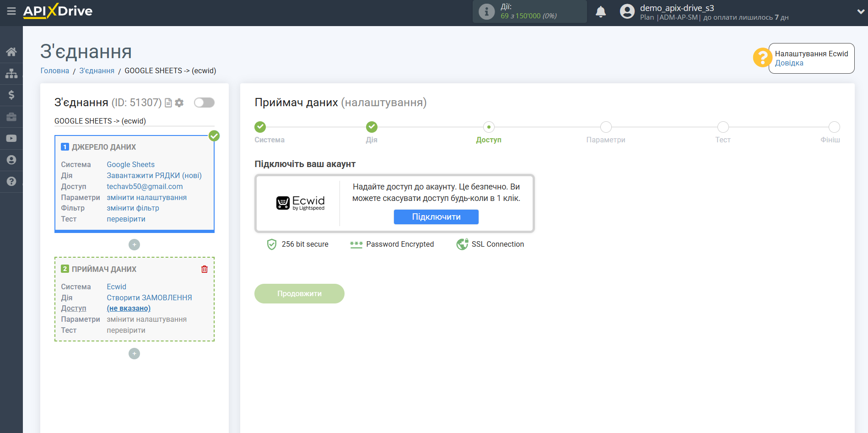
Task: Click the demo_apix-drive_s3 account name
Action: tap(677, 8)
